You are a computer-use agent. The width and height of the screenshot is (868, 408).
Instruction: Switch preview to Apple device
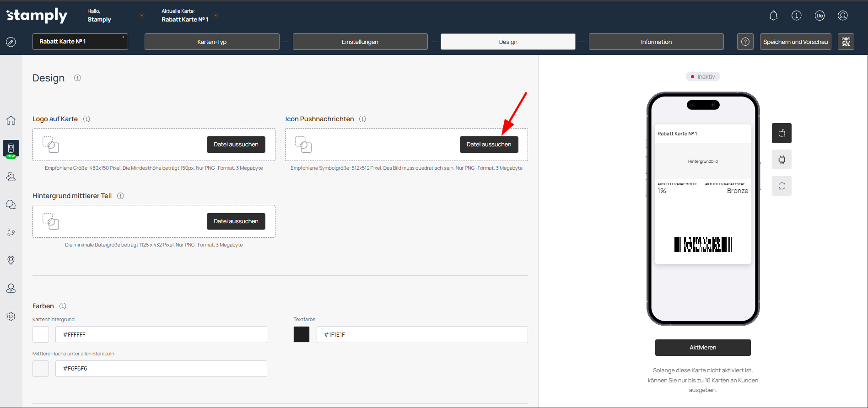click(x=782, y=133)
